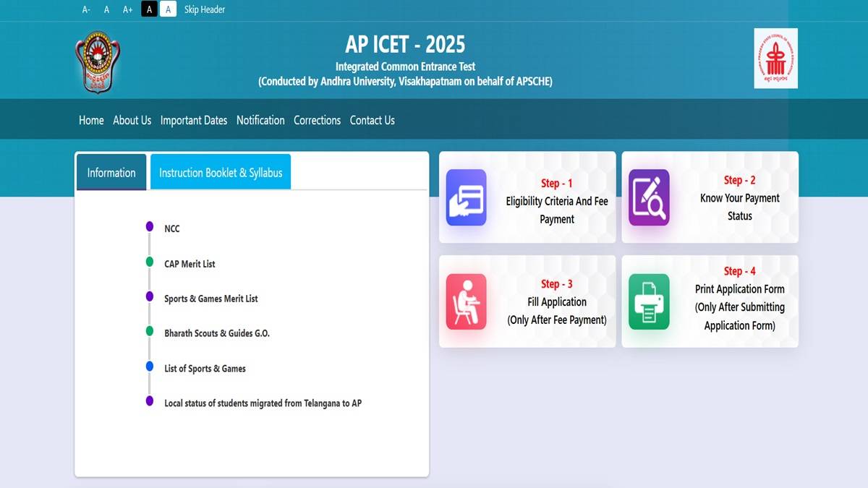Open the Important Dates menu

tap(194, 120)
